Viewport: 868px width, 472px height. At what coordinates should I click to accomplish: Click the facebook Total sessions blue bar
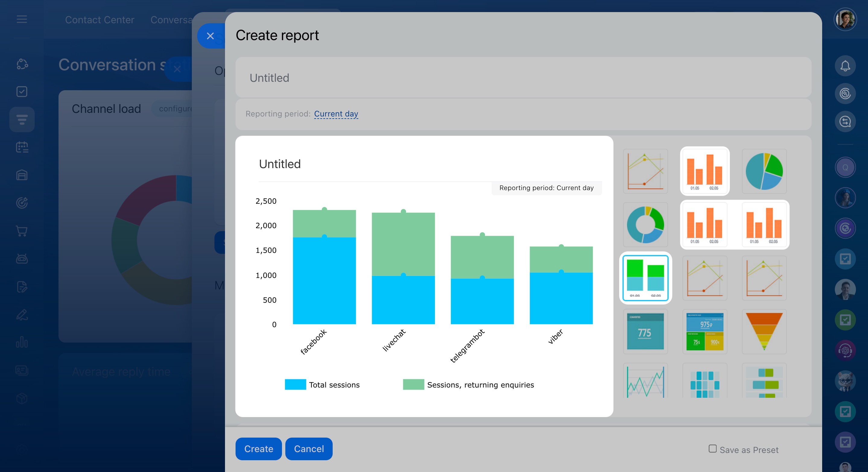[324, 281]
